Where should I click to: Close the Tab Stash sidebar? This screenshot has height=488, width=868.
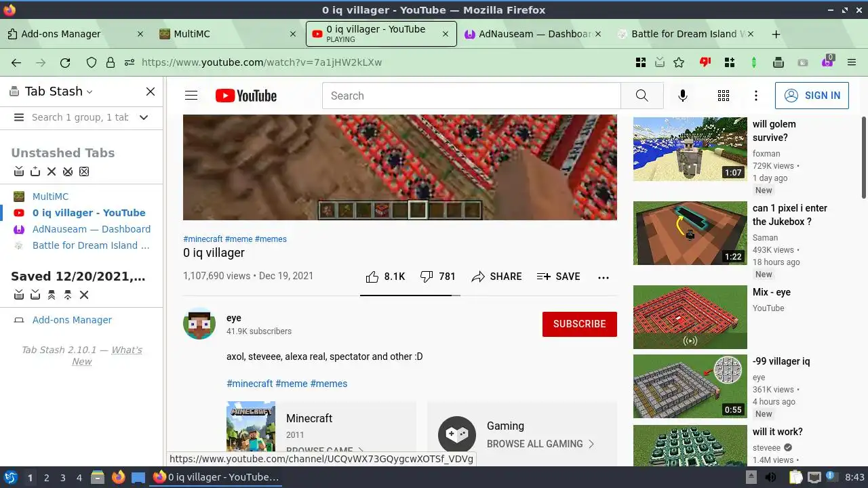pyautogui.click(x=151, y=91)
